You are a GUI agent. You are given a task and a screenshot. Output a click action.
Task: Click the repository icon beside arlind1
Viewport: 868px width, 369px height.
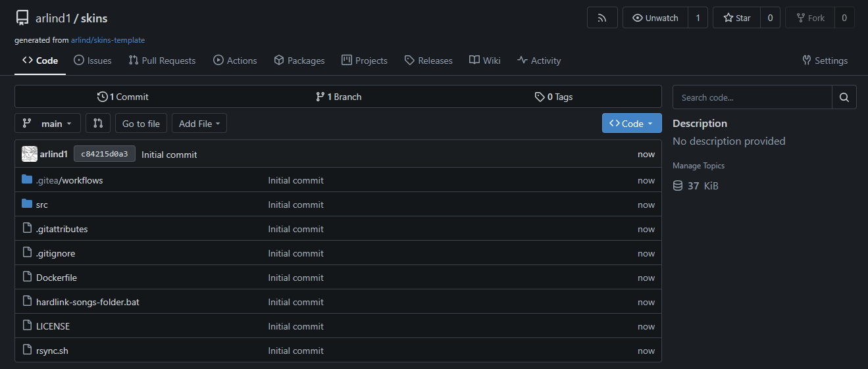pyautogui.click(x=22, y=18)
